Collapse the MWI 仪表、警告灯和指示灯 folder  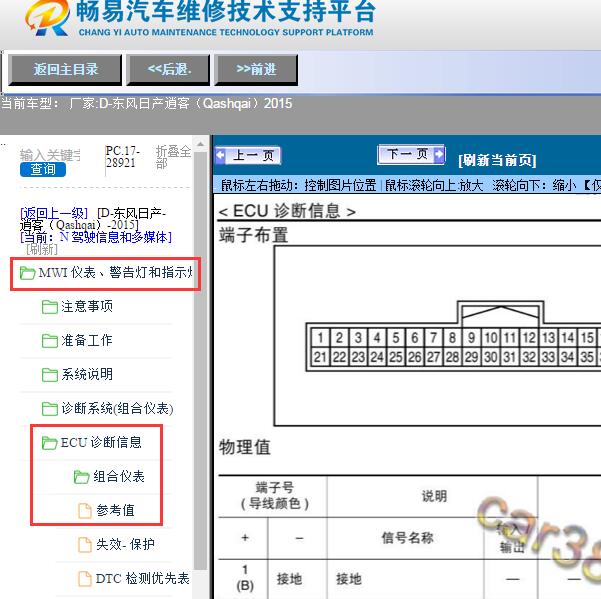pos(115,272)
